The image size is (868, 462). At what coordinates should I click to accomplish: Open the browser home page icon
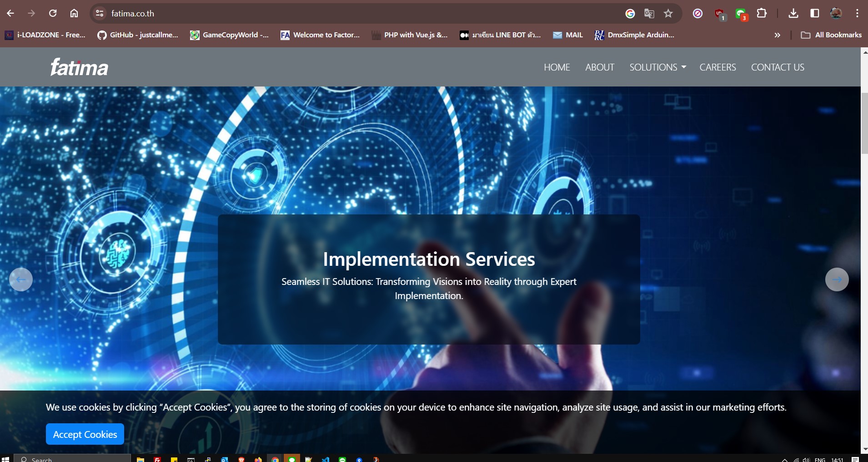[x=74, y=13]
